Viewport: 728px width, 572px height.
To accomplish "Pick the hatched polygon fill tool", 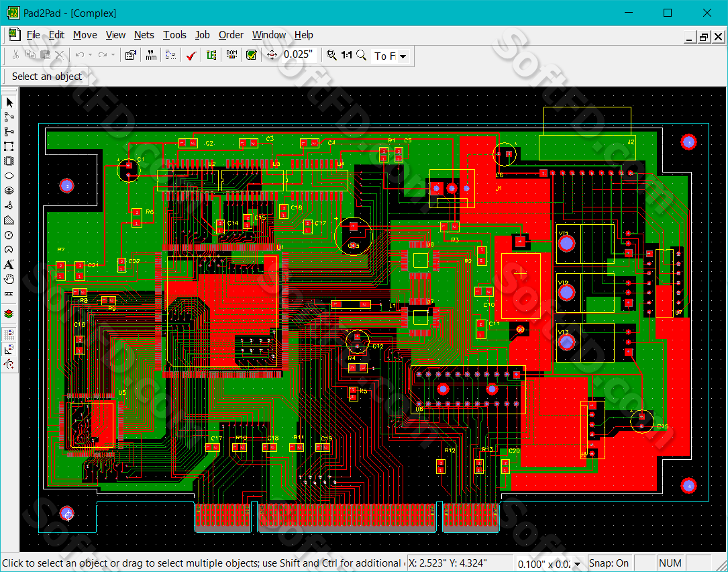I will coord(9,220).
